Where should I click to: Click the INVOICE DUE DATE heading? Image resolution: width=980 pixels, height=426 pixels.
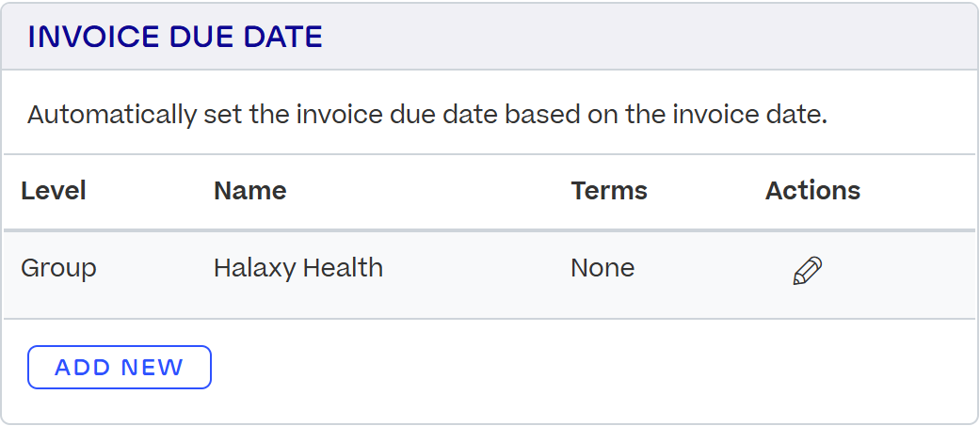click(175, 37)
